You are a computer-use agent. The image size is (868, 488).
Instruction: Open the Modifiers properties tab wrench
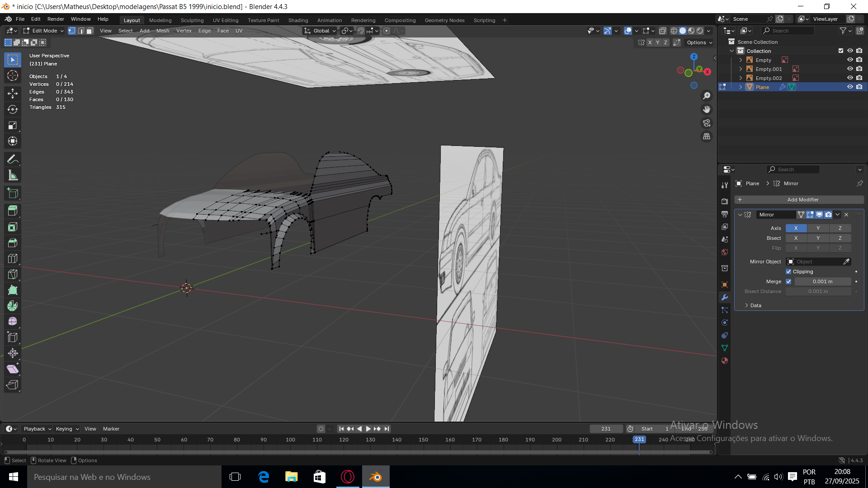click(725, 297)
